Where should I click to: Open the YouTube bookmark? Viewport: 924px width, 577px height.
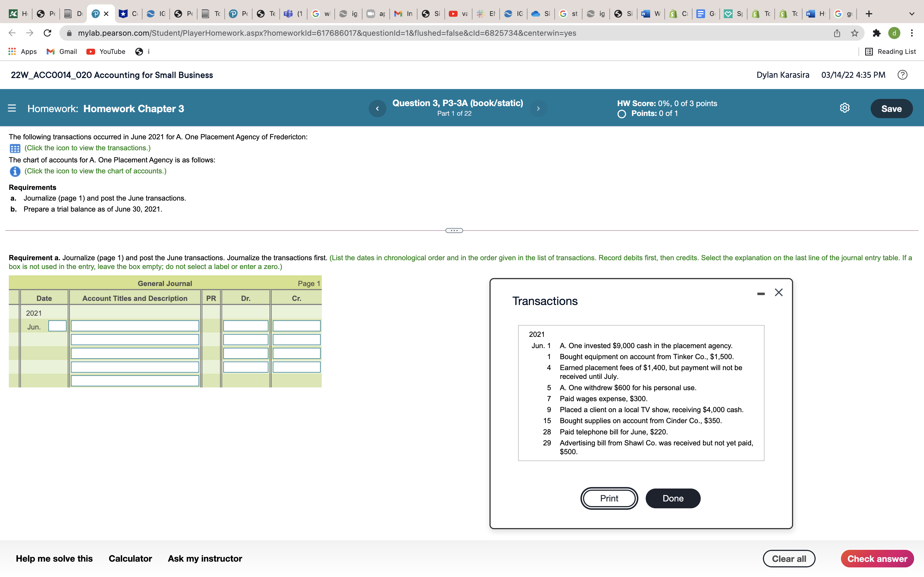tap(106, 52)
